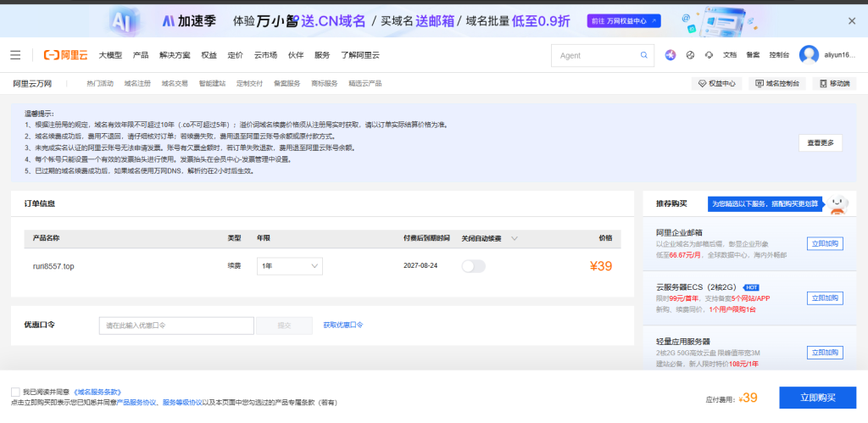Open 权益中心 button with diamond icon

pos(716,84)
